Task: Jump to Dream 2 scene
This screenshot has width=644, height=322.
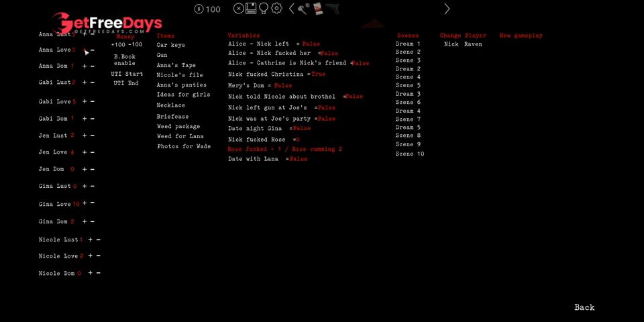Action: (408, 68)
